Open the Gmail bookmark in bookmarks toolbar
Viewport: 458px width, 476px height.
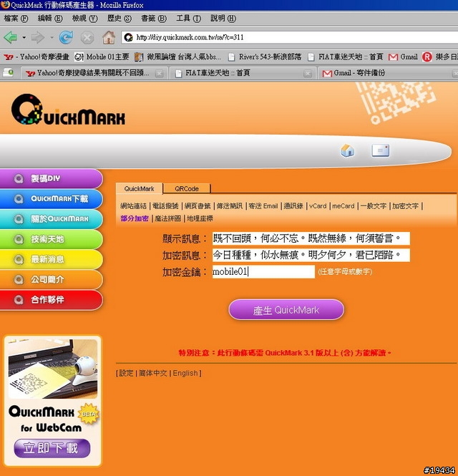coord(403,57)
